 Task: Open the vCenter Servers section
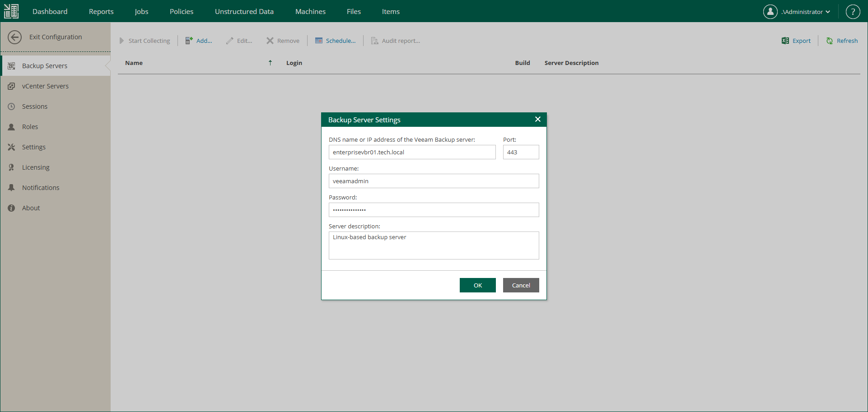[x=11, y=86]
